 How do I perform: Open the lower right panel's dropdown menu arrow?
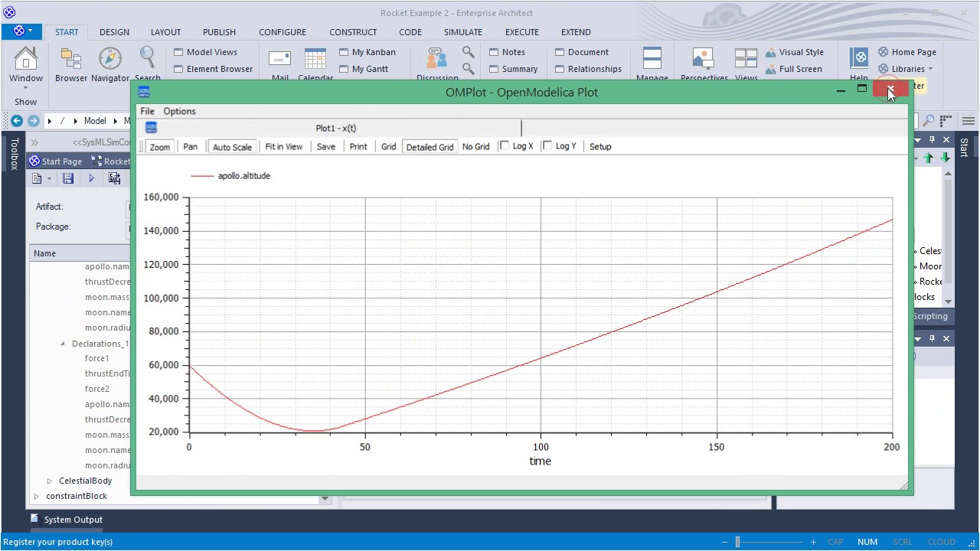pyautogui.click(x=917, y=338)
